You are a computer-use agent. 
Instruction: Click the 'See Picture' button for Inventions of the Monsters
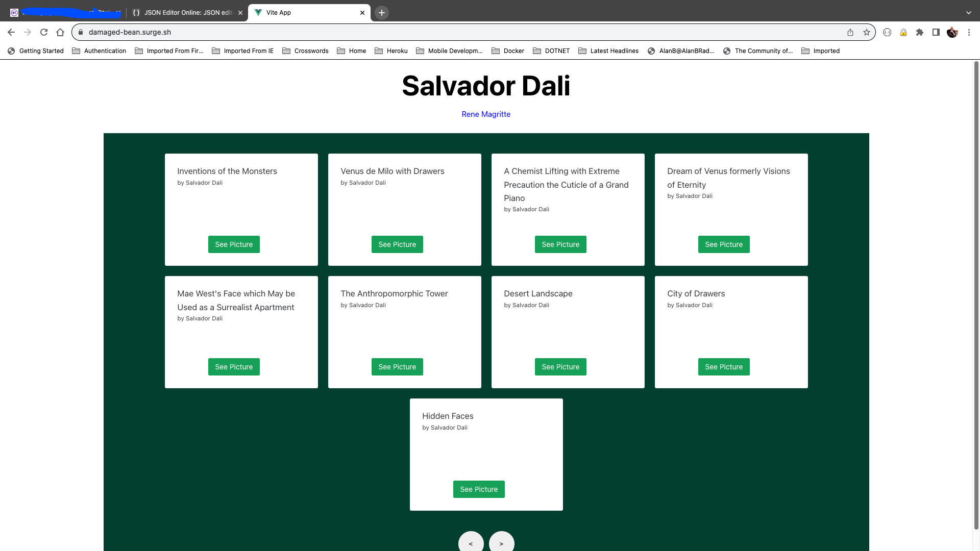tap(234, 244)
